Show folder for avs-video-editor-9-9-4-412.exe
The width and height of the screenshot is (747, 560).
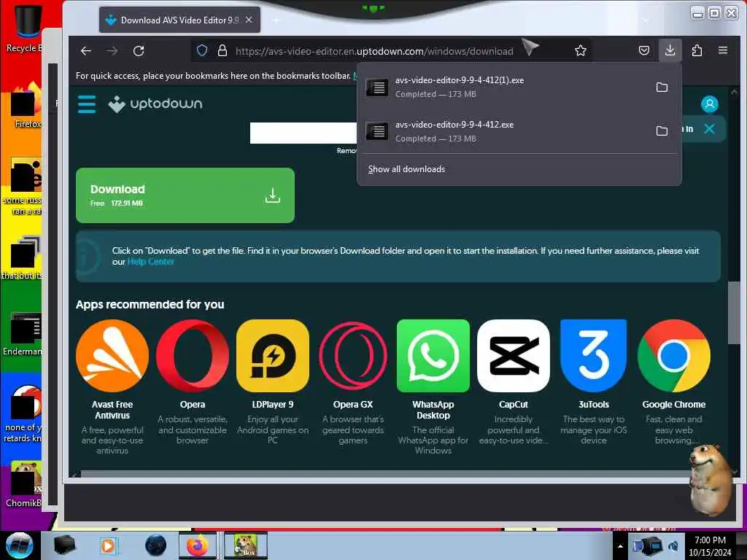(x=662, y=131)
